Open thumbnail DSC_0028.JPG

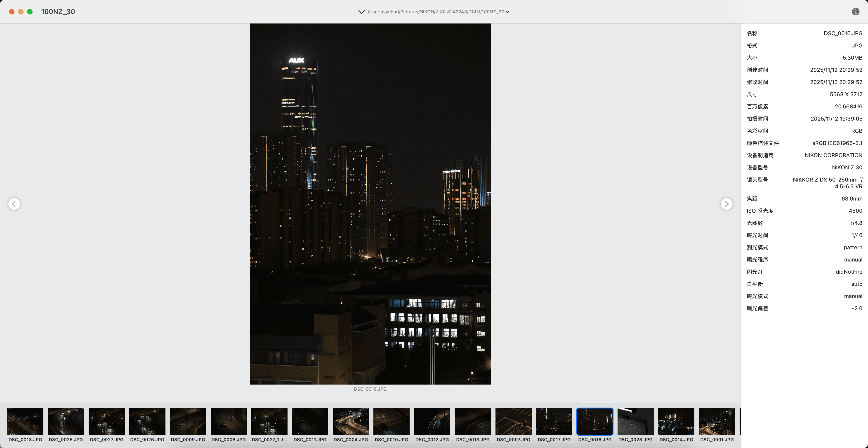click(635, 421)
